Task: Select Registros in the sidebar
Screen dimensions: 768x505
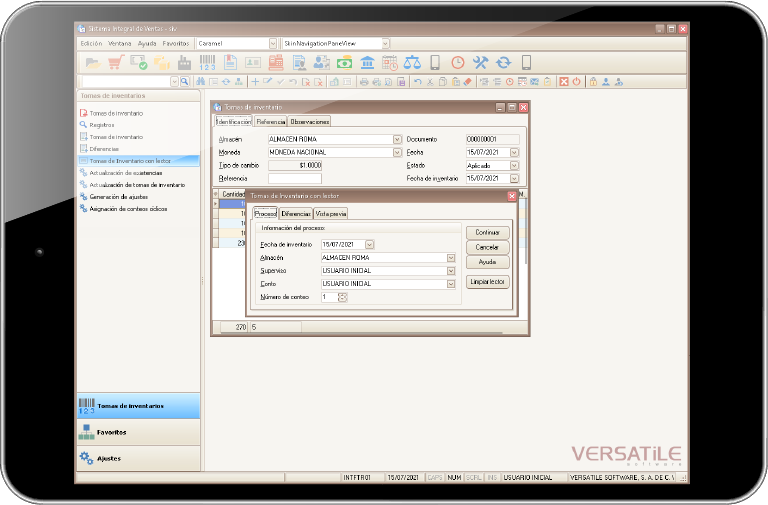Action: click(101, 125)
